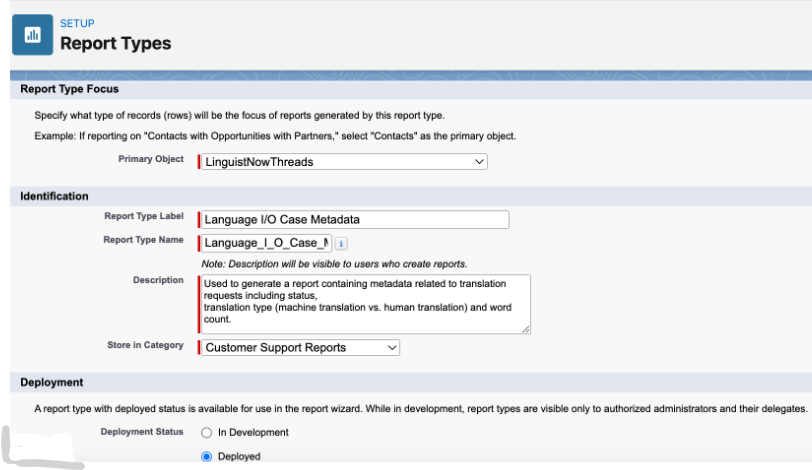Select the Deployed radio button
The width and height of the screenshot is (812, 470).
207,457
